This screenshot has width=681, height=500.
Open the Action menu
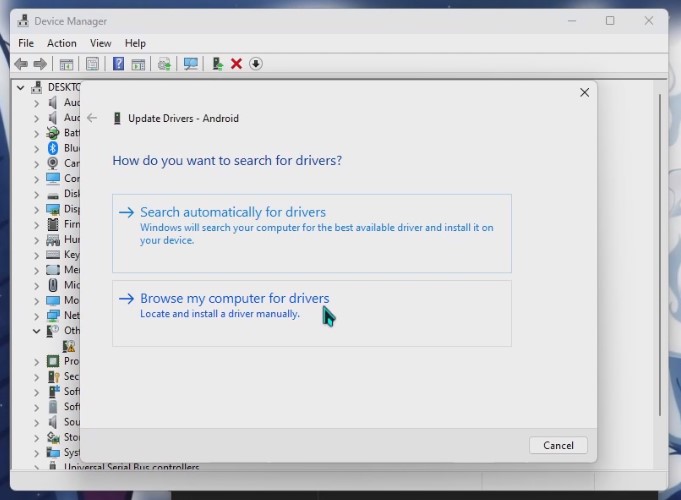61,43
